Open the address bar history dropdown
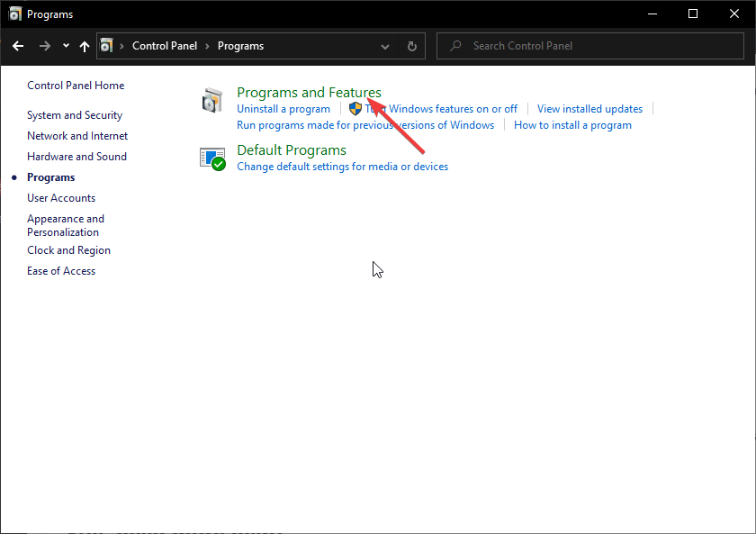 [x=385, y=46]
